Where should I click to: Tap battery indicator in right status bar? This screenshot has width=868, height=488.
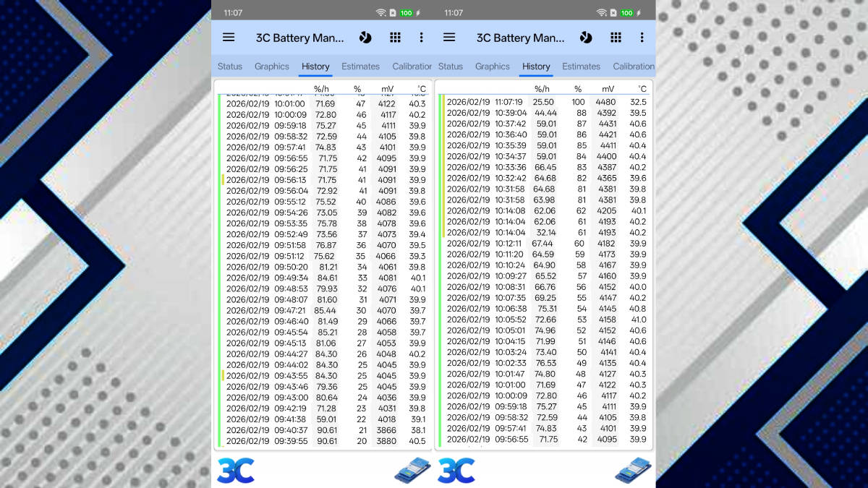(626, 13)
